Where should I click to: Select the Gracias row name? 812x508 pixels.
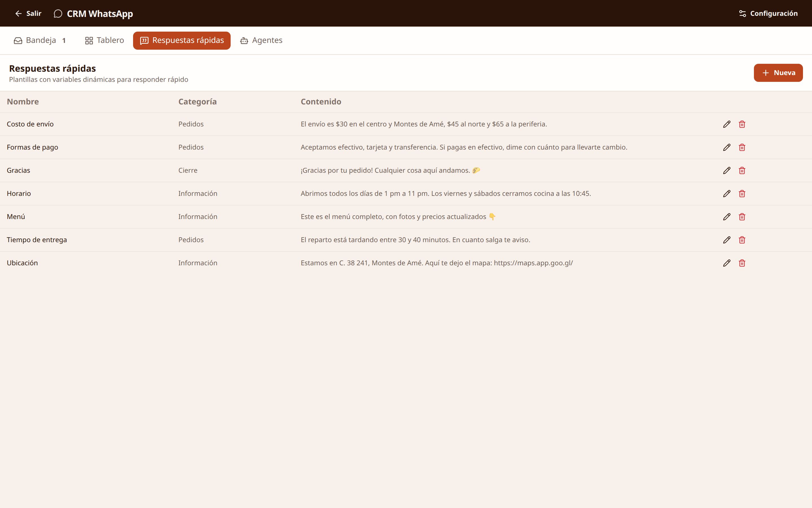point(18,171)
